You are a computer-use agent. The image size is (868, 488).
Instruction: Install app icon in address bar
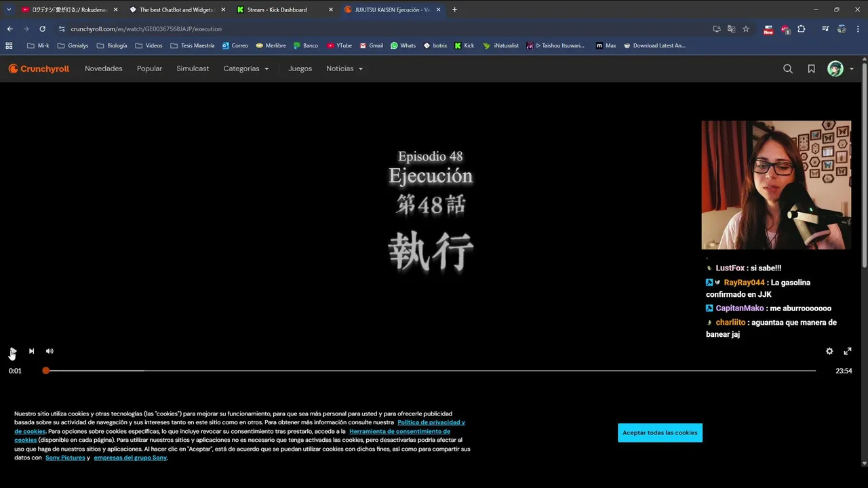[x=717, y=29]
